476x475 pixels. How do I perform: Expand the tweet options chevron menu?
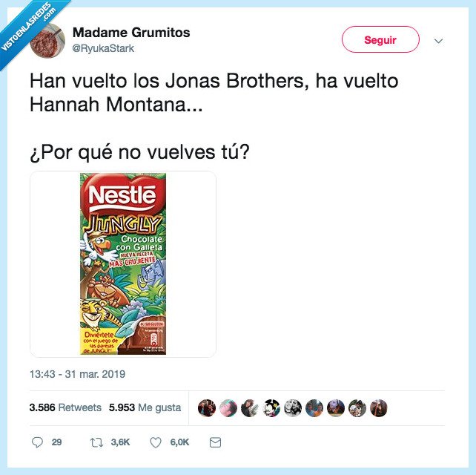click(x=438, y=41)
